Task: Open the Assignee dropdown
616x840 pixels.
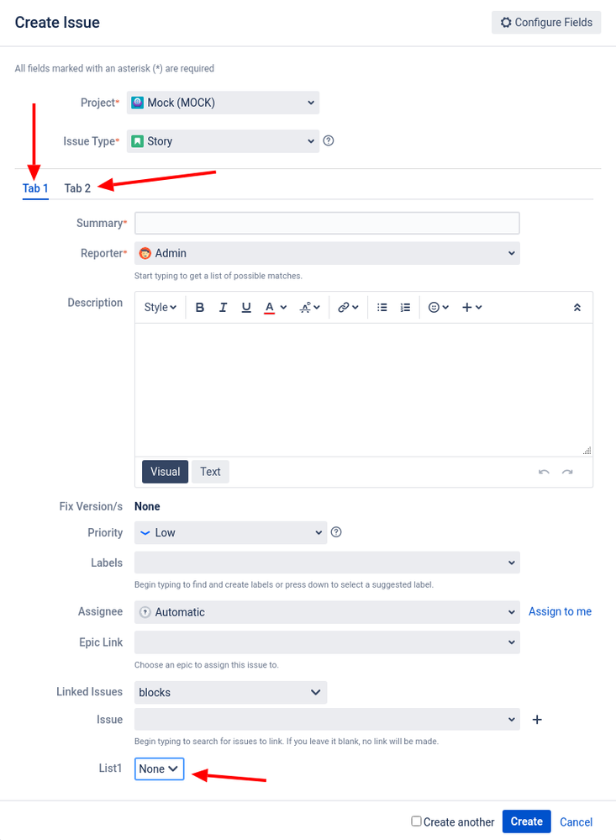Action: point(327,612)
